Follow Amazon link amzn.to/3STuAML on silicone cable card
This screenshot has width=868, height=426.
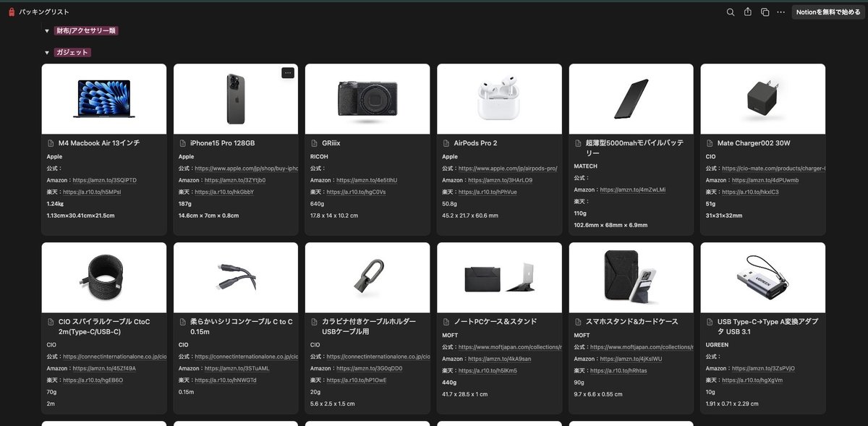[x=237, y=369]
